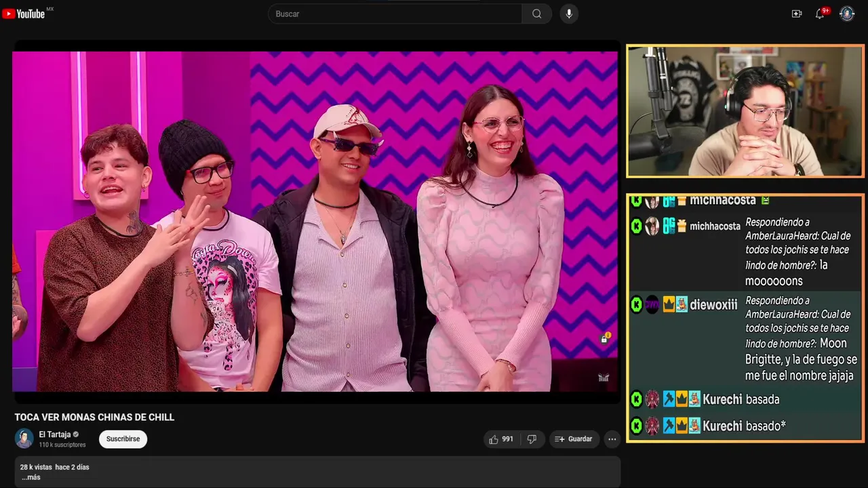Image resolution: width=868 pixels, height=488 pixels.
Task: Focus the Buscar search field
Action: [395, 14]
